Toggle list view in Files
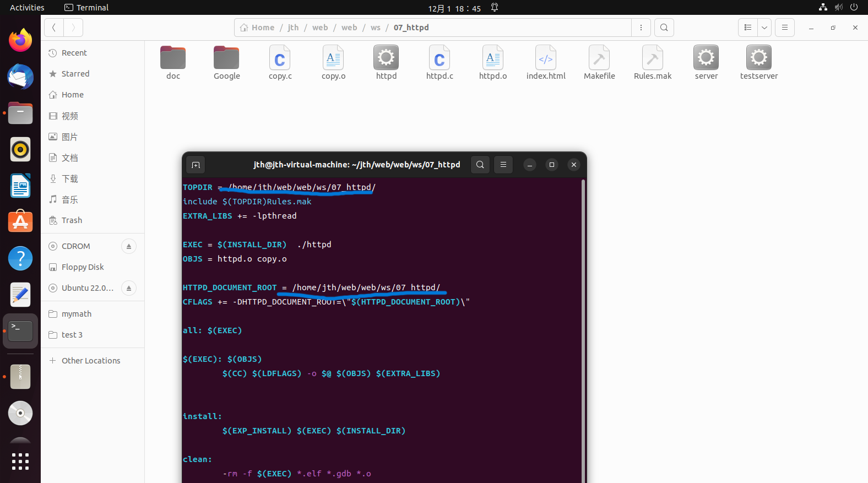 pos(748,28)
